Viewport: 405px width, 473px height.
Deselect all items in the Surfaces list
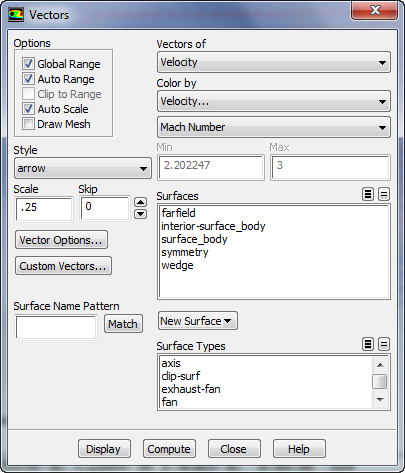[384, 194]
